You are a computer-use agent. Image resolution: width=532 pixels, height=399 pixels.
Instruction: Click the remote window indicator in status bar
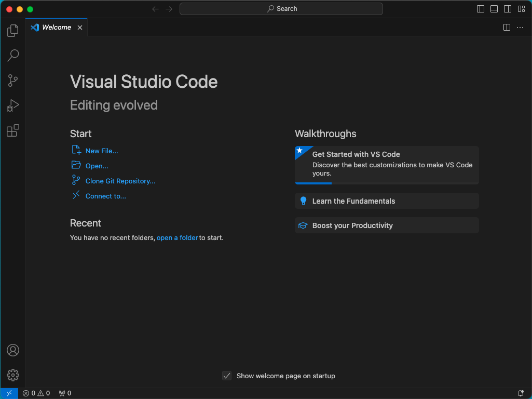point(9,393)
